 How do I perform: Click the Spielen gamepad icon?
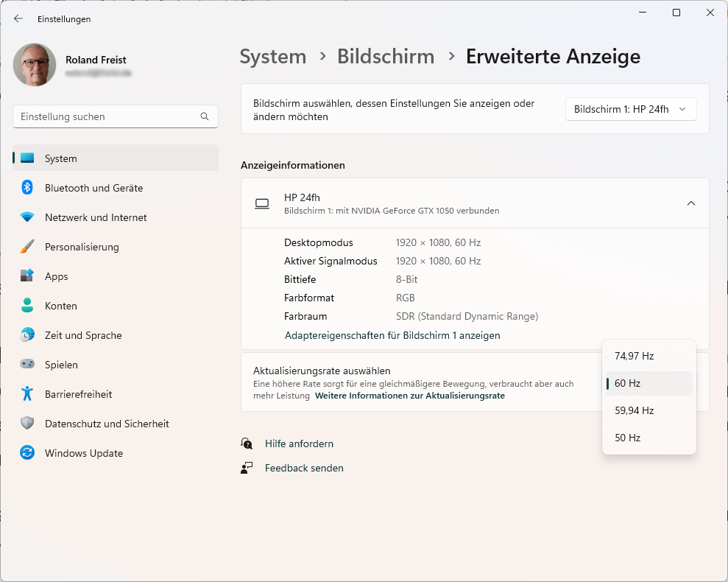[x=27, y=365]
